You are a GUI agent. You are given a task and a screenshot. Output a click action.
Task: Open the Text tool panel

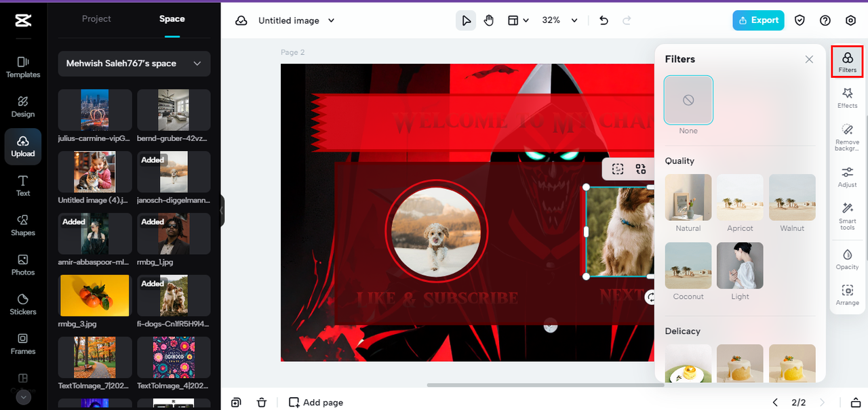click(x=23, y=186)
